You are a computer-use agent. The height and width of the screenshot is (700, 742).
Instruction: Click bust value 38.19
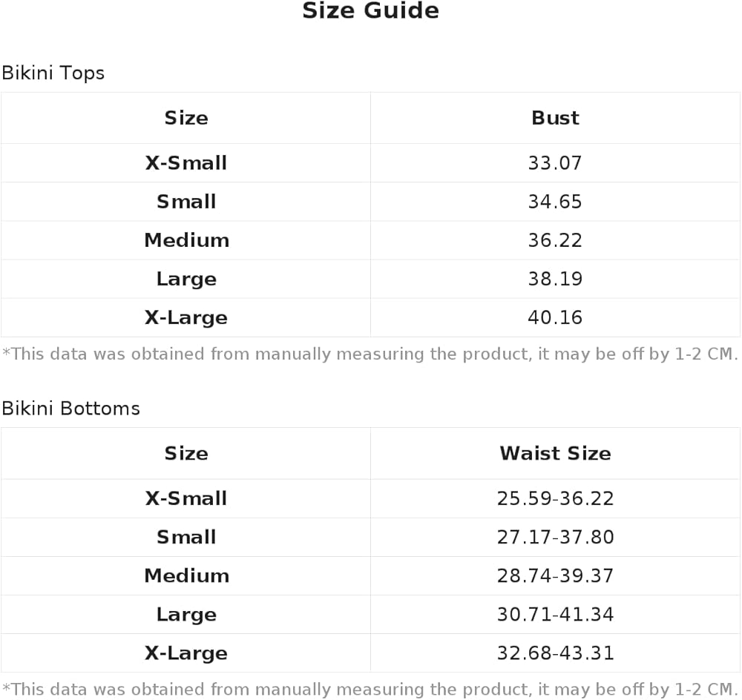point(555,279)
